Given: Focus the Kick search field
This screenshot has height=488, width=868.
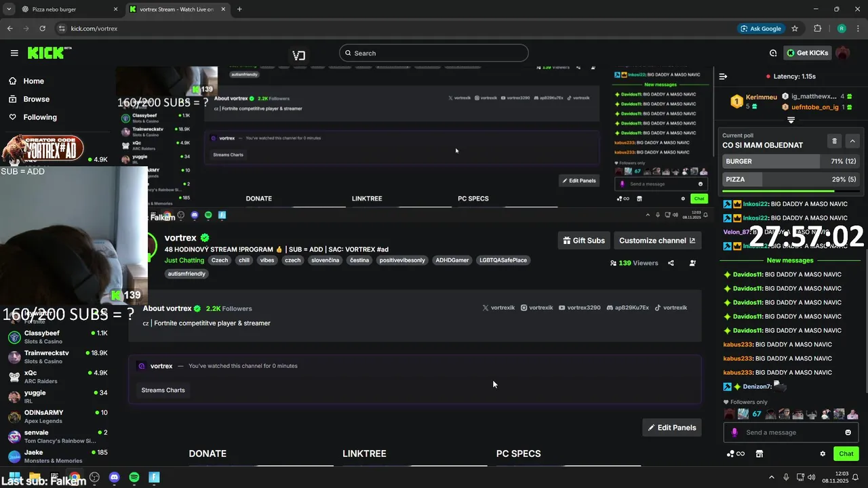Looking at the screenshot, I should 434,53.
